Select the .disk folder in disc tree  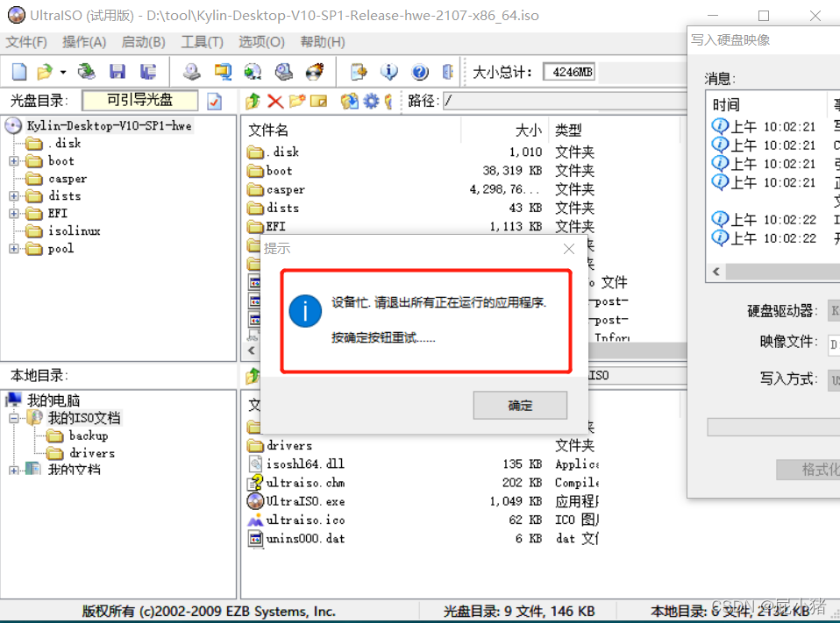(x=64, y=143)
